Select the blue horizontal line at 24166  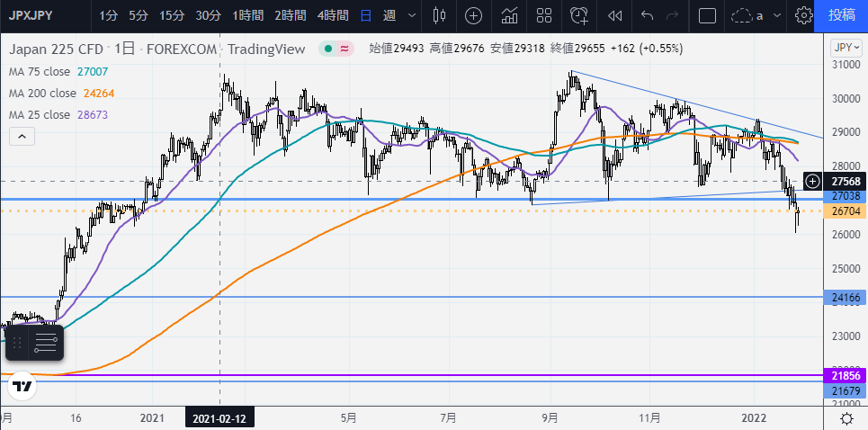click(x=412, y=297)
